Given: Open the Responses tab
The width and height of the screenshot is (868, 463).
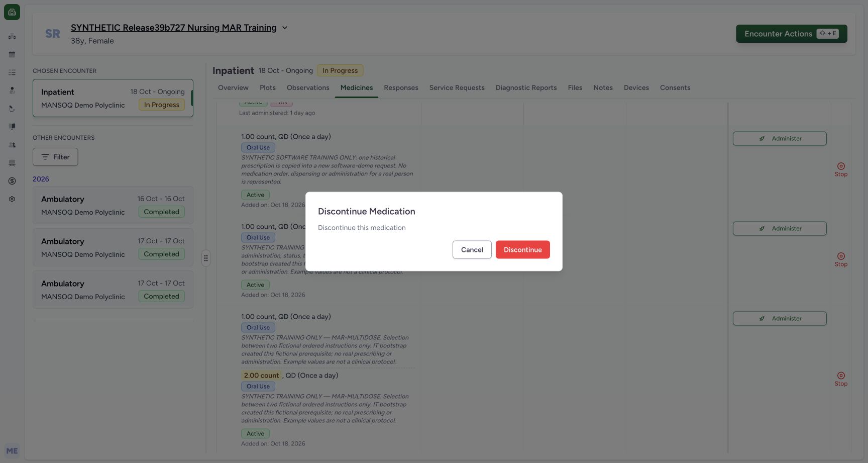Looking at the screenshot, I should point(401,87).
